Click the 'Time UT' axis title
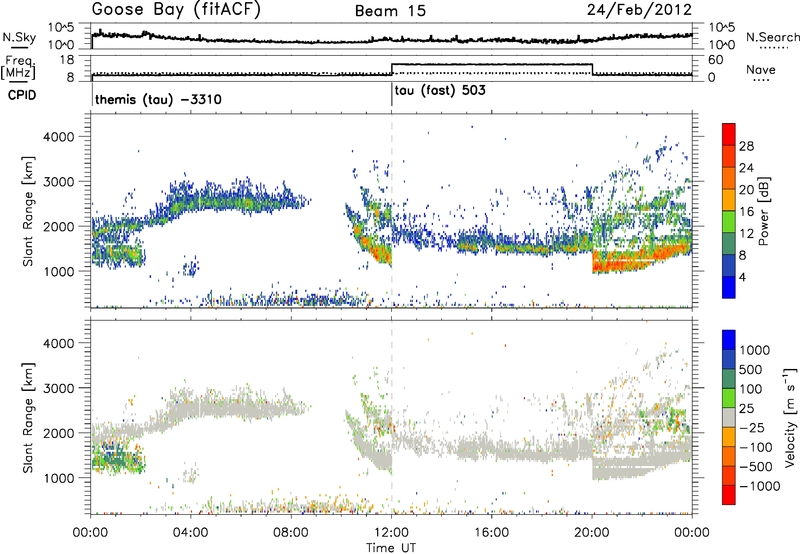The image size is (800, 554). pos(391,548)
